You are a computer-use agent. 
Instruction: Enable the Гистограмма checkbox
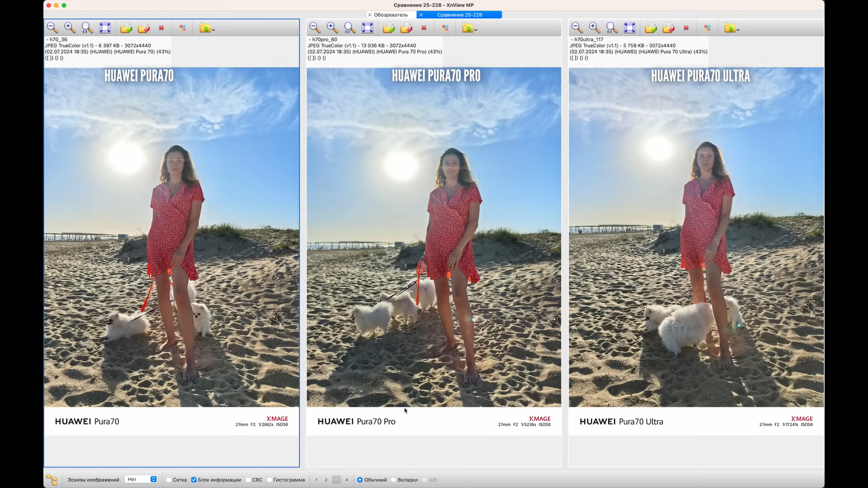pyautogui.click(x=270, y=480)
